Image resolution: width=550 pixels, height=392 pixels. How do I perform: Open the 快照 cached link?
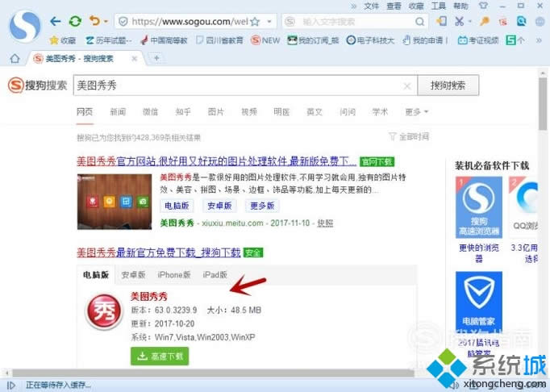click(325, 223)
